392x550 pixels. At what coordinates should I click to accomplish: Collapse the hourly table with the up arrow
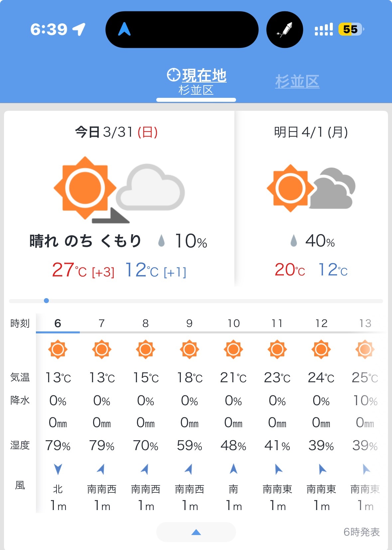[x=196, y=532]
